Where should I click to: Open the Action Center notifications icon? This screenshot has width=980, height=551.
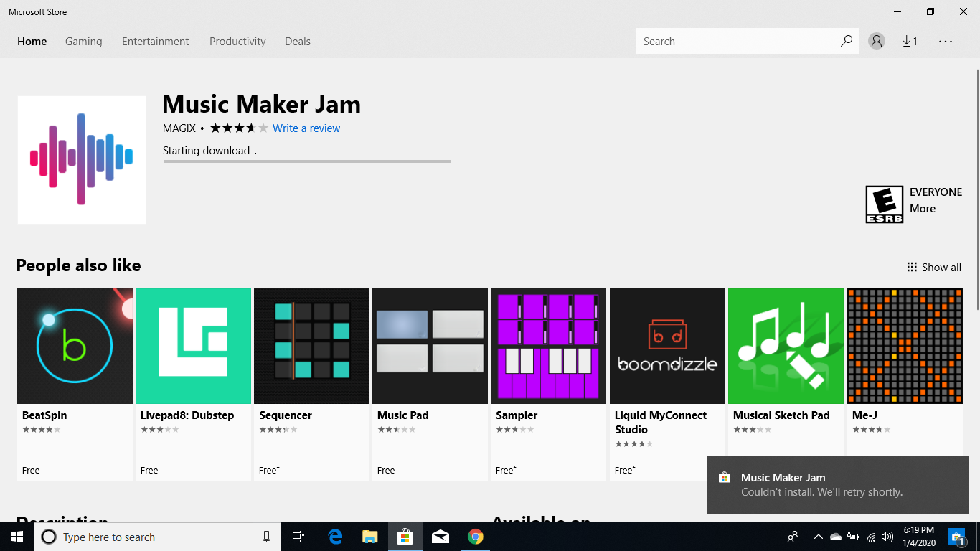(956, 537)
